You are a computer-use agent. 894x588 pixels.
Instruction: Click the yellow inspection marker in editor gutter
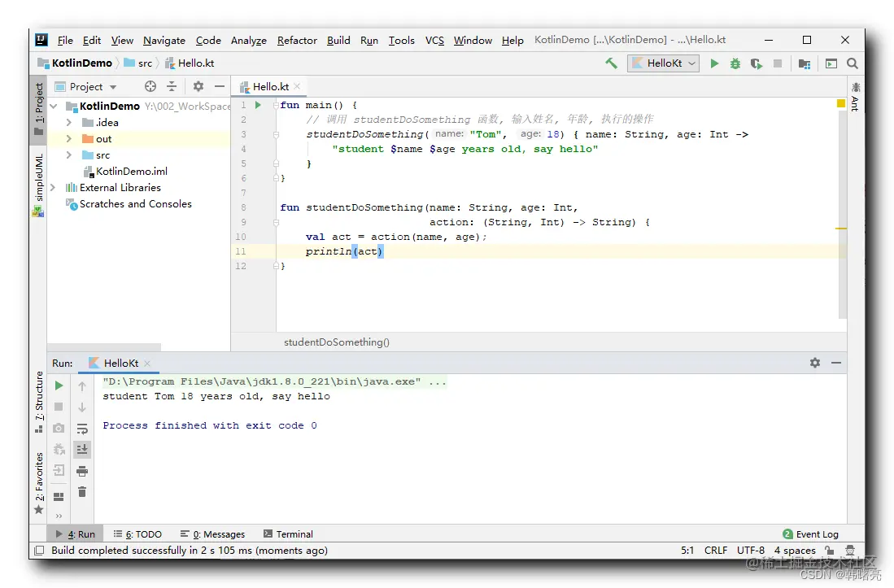point(840,103)
